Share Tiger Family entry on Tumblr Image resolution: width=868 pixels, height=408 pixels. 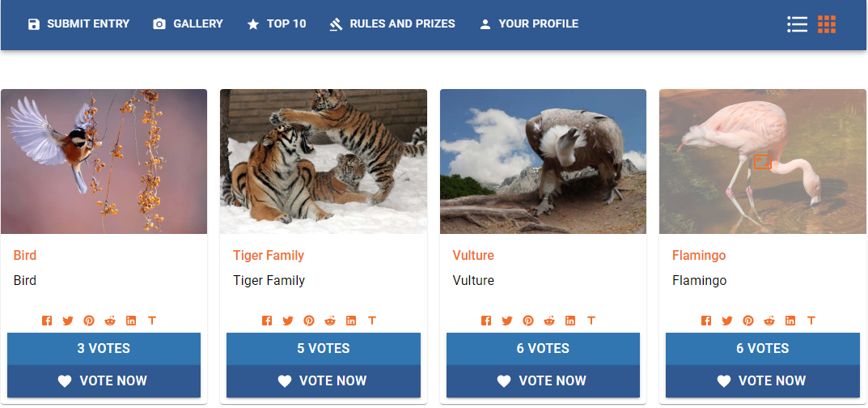[372, 321]
